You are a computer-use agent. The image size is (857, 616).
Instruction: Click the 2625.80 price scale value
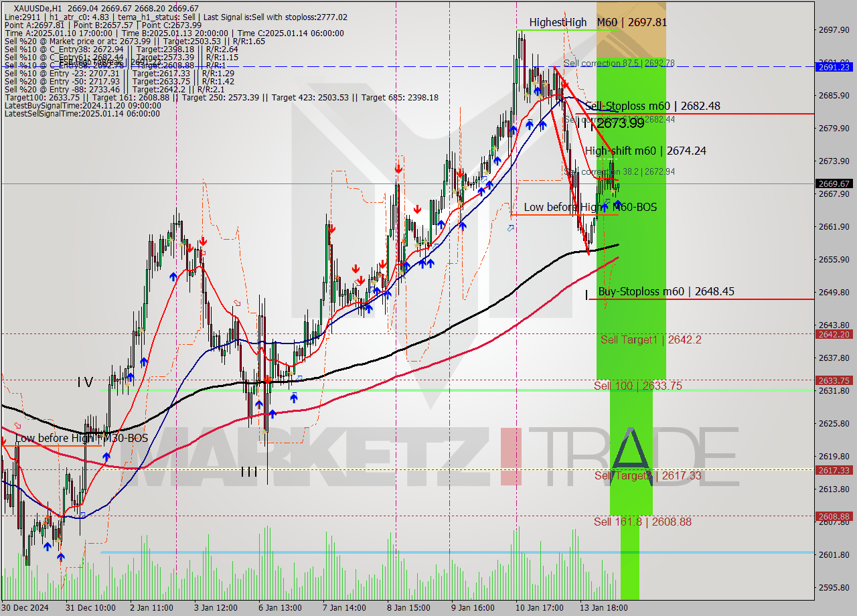click(834, 423)
